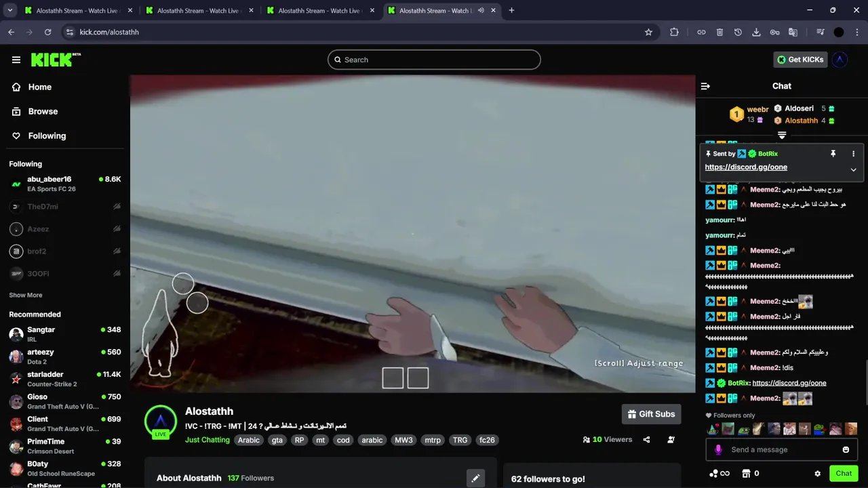Mute the audio-playing tab icon
Image resolution: width=868 pixels, height=488 pixels.
click(481, 10)
